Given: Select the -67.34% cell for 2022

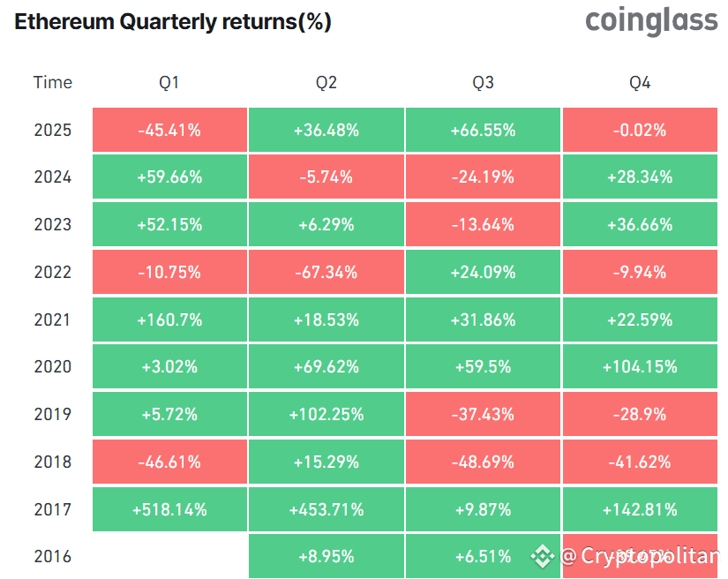Looking at the screenshot, I should click(x=326, y=273).
